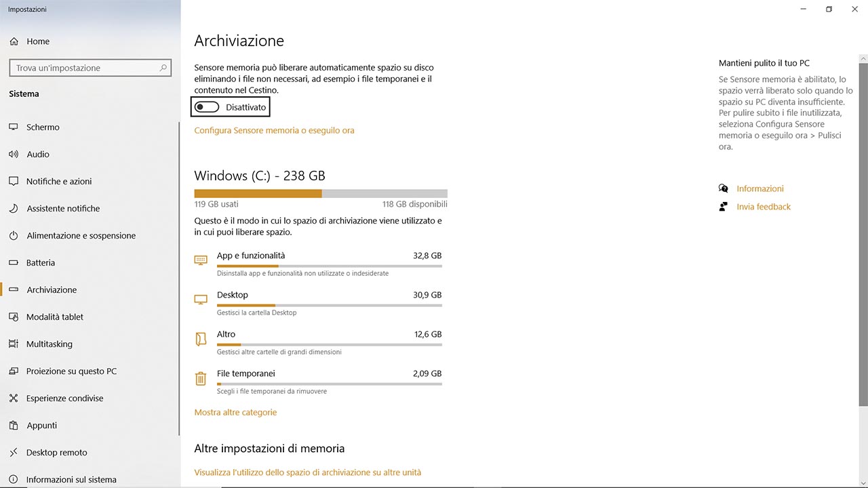Screen dimensions: 868x488
Task: Click the App e funzionalità keyboard icon
Action: coord(201,260)
